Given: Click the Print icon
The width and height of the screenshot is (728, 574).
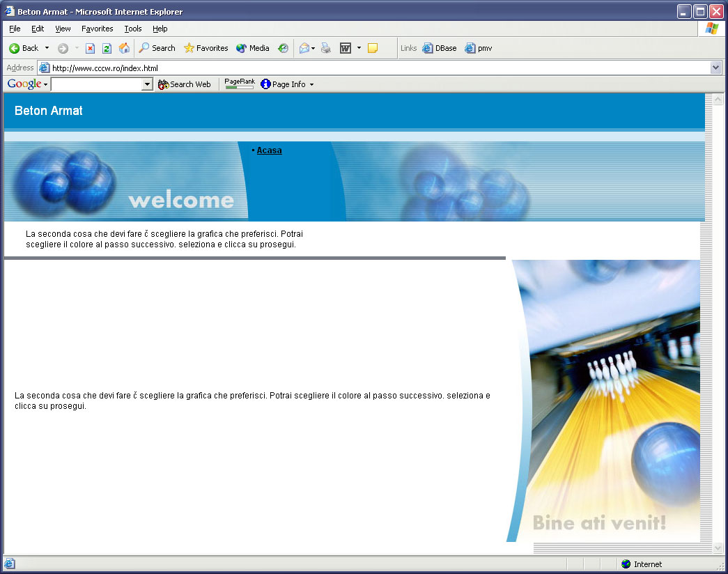Looking at the screenshot, I should tap(326, 48).
